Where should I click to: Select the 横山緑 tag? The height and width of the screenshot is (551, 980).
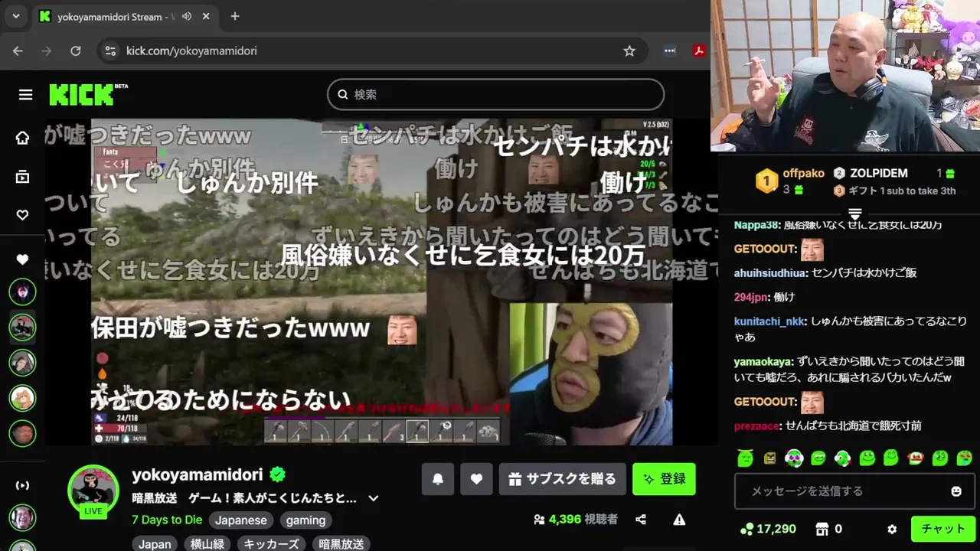207,544
